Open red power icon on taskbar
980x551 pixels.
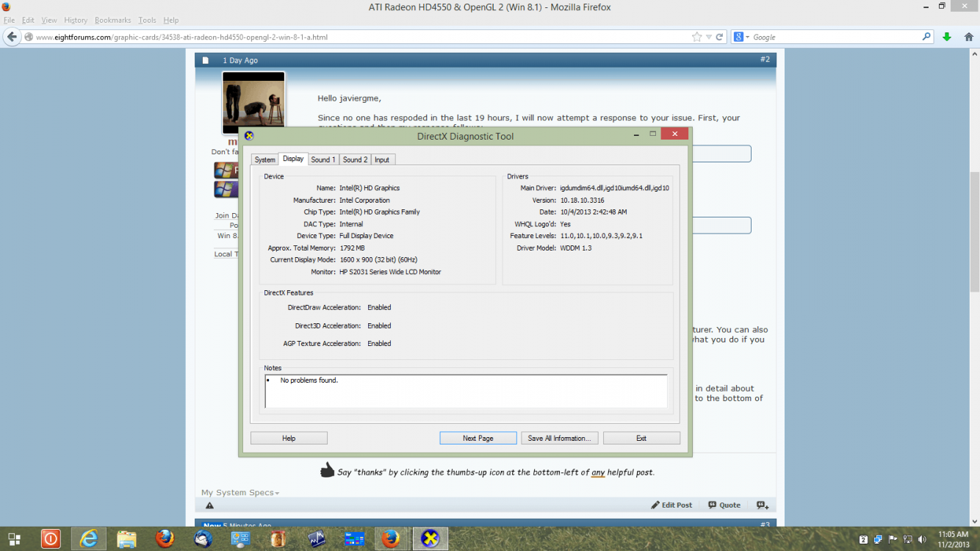tap(51, 539)
